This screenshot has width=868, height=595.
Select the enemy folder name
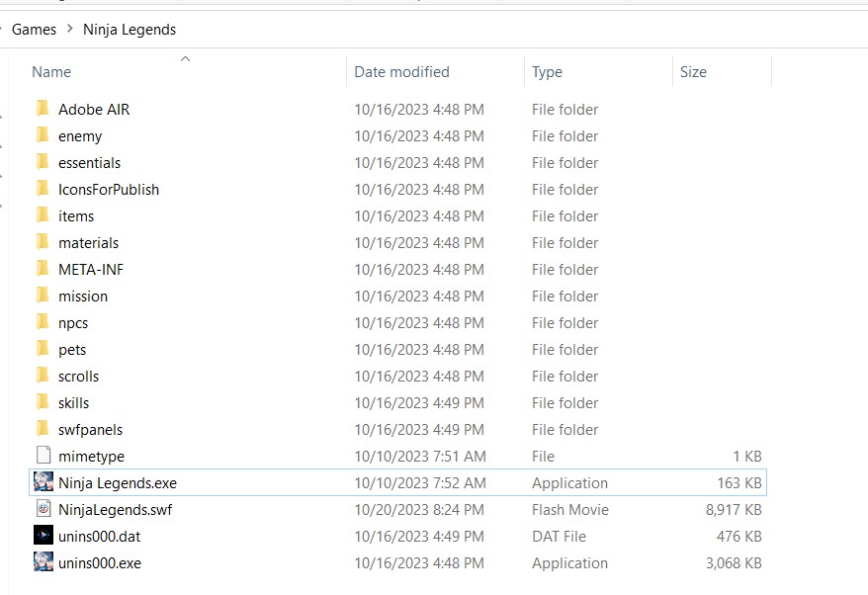point(80,136)
